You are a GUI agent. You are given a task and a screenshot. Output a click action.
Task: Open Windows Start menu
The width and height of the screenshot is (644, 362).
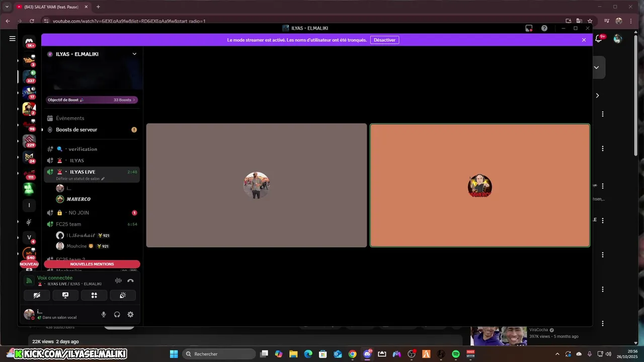[x=174, y=354]
